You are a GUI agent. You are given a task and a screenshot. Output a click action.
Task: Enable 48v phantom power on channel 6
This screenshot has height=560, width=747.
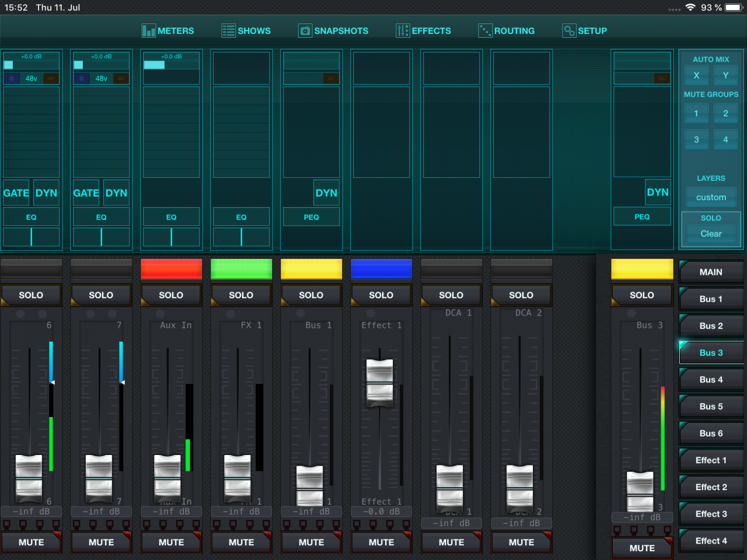(32, 78)
